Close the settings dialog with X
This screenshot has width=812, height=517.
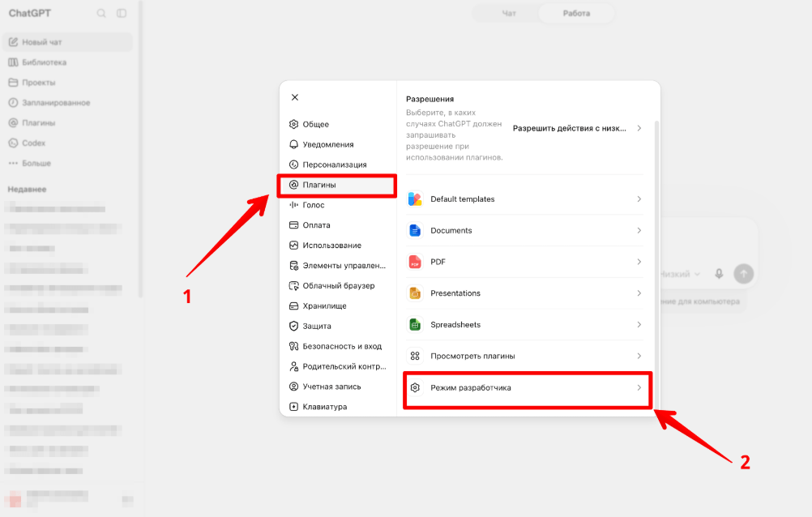(295, 97)
